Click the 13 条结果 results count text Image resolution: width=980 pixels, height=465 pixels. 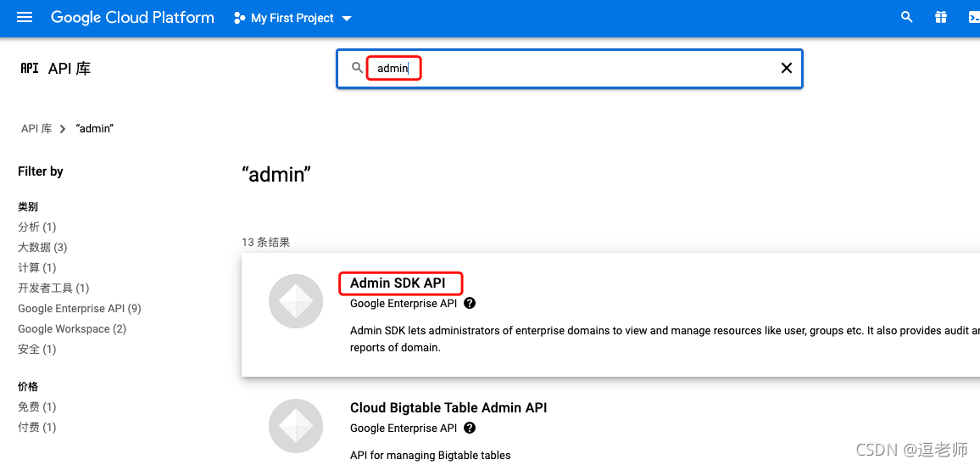click(x=265, y=242)
